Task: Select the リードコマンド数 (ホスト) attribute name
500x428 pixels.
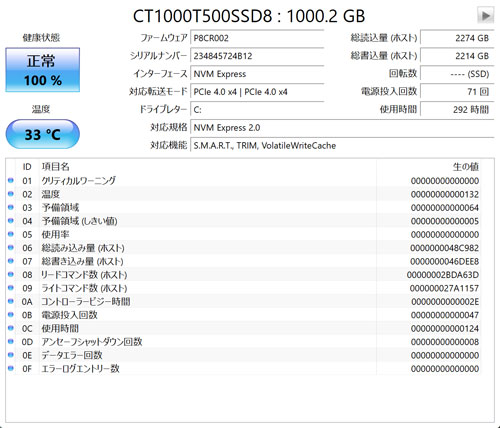Action: 84,275
